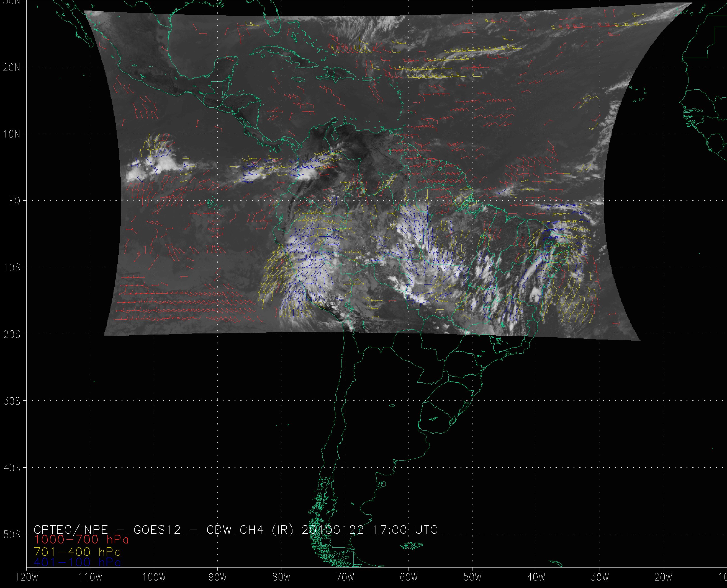
Task: Click the red 1000-700 hPa legend label
Action: click(81, 540)
